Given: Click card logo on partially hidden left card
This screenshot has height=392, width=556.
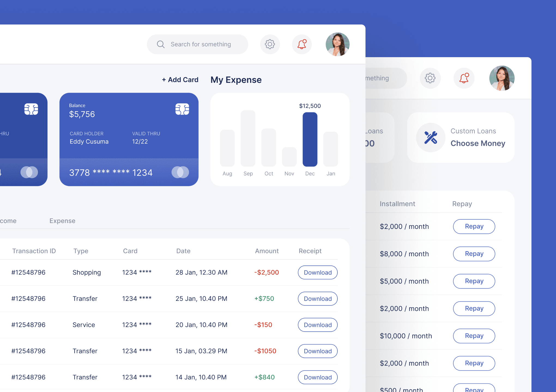Looking at the screenshot, I should tap(29, 172).
